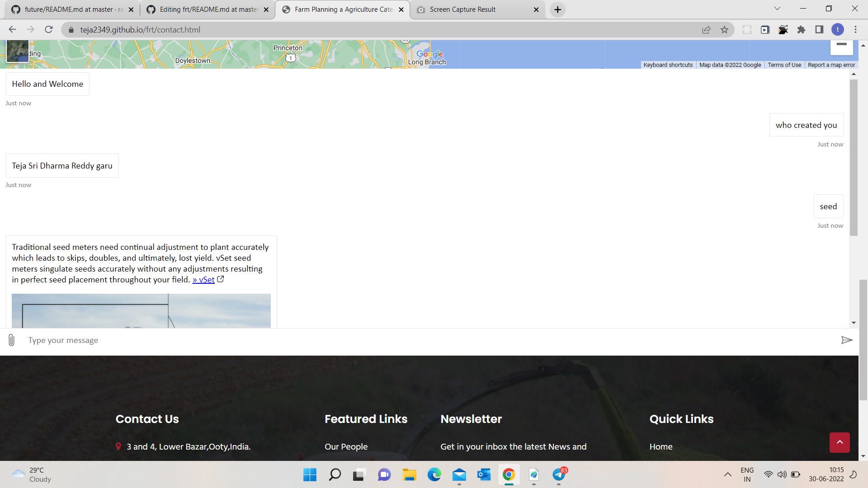Viewport: 868px width, 488px height.
Task: Click the red back-to-top button
Action: coord(840,442)
